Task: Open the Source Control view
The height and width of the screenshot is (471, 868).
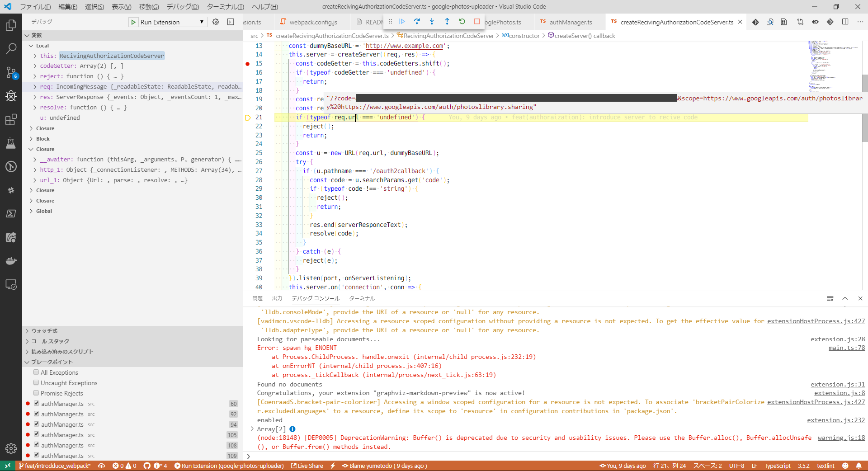Action: [11, 72]
